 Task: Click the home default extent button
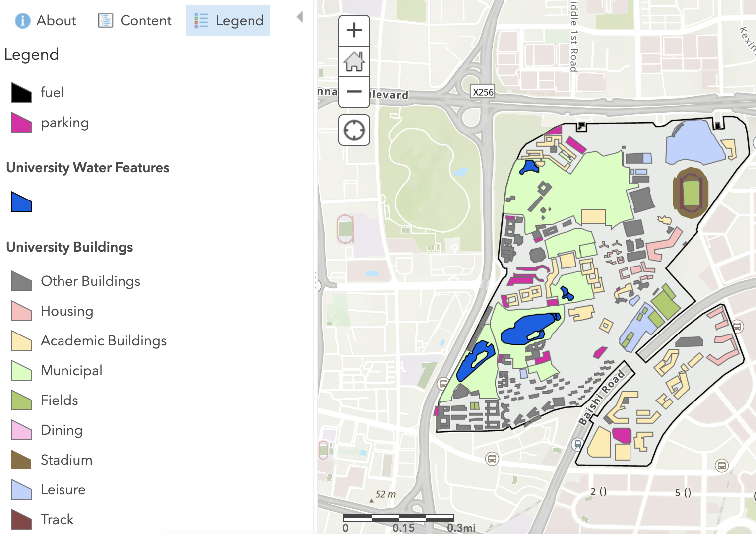(x=354, y=62)
